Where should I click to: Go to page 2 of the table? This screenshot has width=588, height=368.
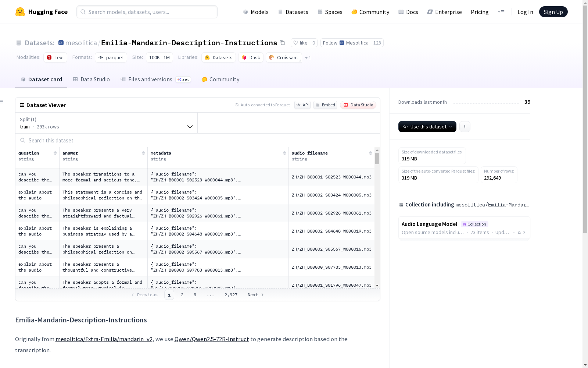tap(182, 295)
